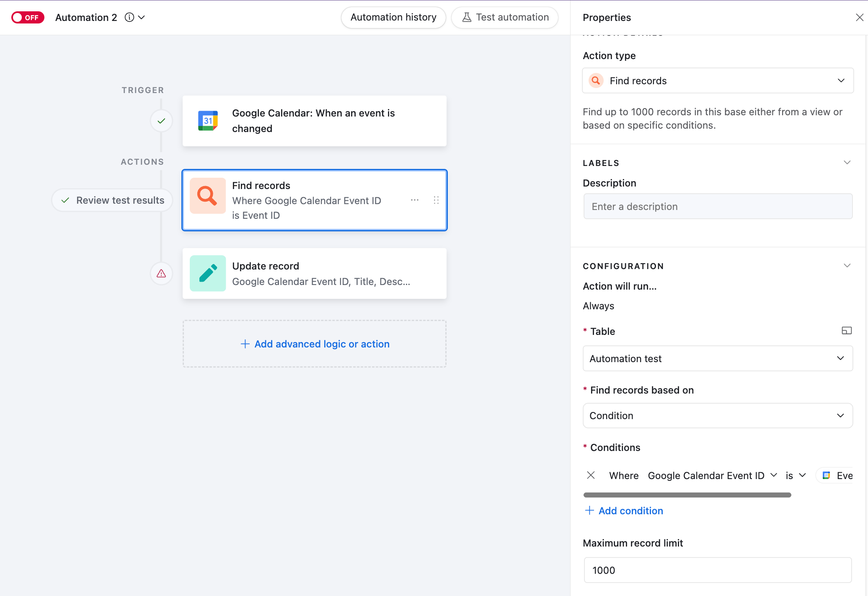Viewport: 868px width, 596px height.
Task: Open the 'is' operator dropdown
Action: tap(796, 475)
